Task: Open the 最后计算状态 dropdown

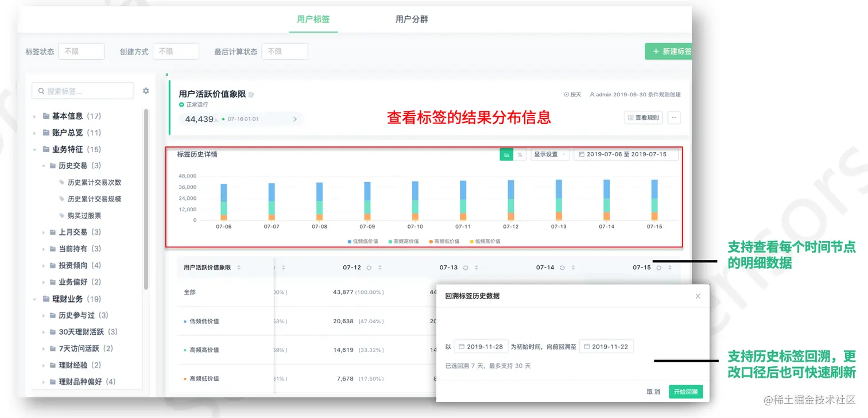Action: (x=285, y=51)
